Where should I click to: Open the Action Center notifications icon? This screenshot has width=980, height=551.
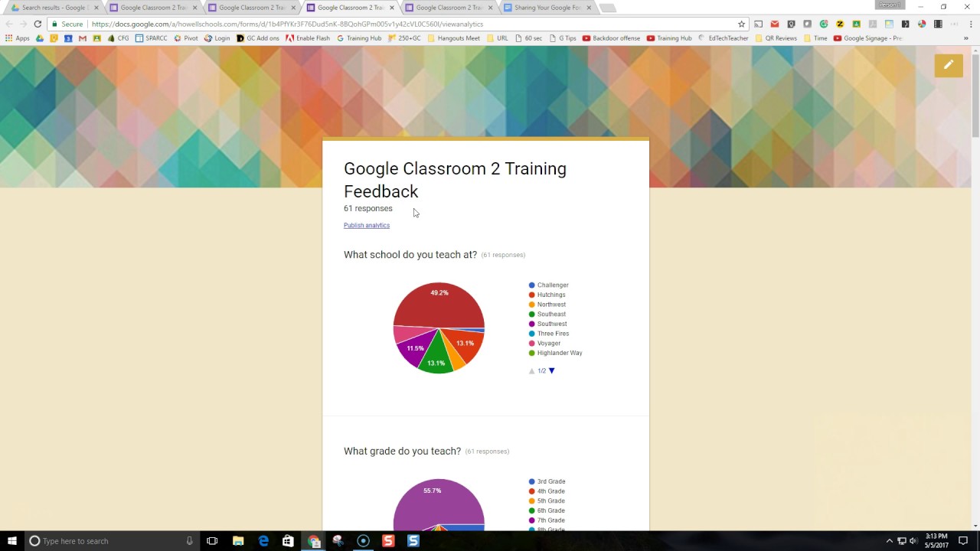click(963, 541)
